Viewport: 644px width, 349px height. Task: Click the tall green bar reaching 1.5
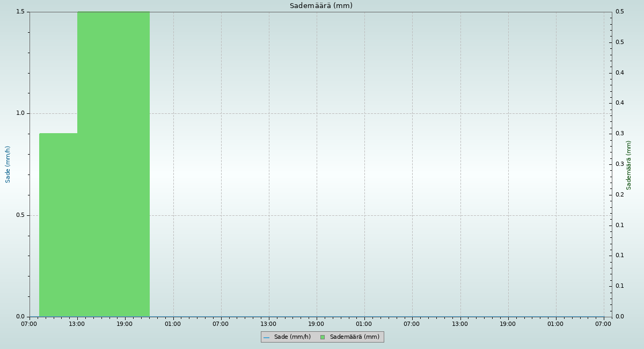click(113, 161)
